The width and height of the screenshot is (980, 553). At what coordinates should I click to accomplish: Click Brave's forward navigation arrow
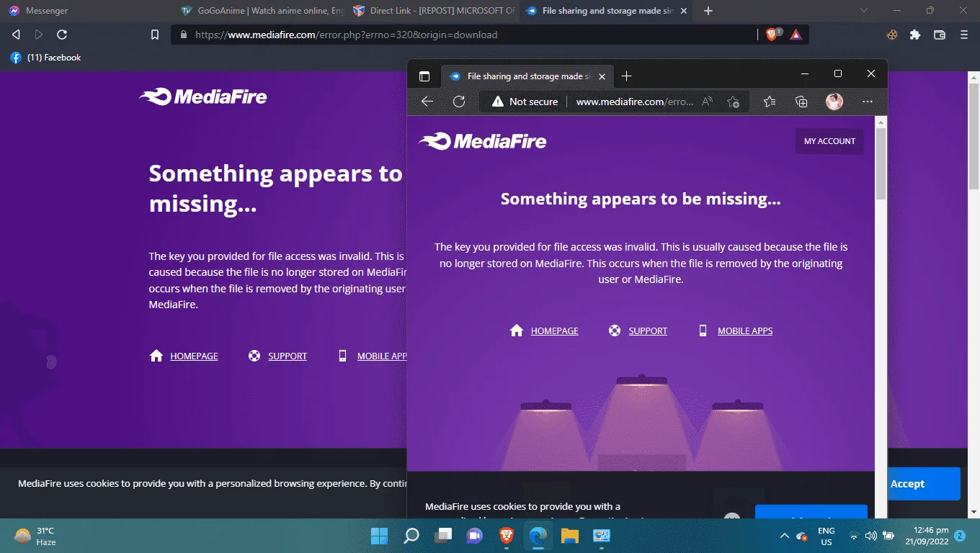pyautogui.click(x=39, y=35)
